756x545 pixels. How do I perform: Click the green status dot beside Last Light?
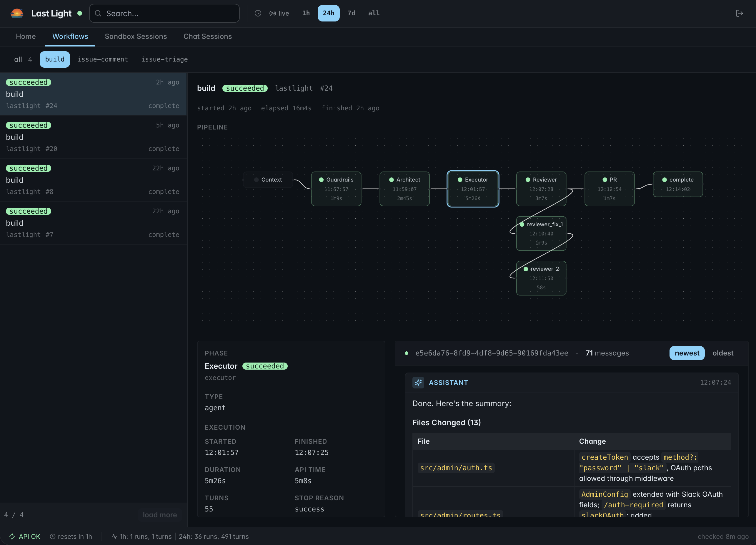tap(80, 13)
